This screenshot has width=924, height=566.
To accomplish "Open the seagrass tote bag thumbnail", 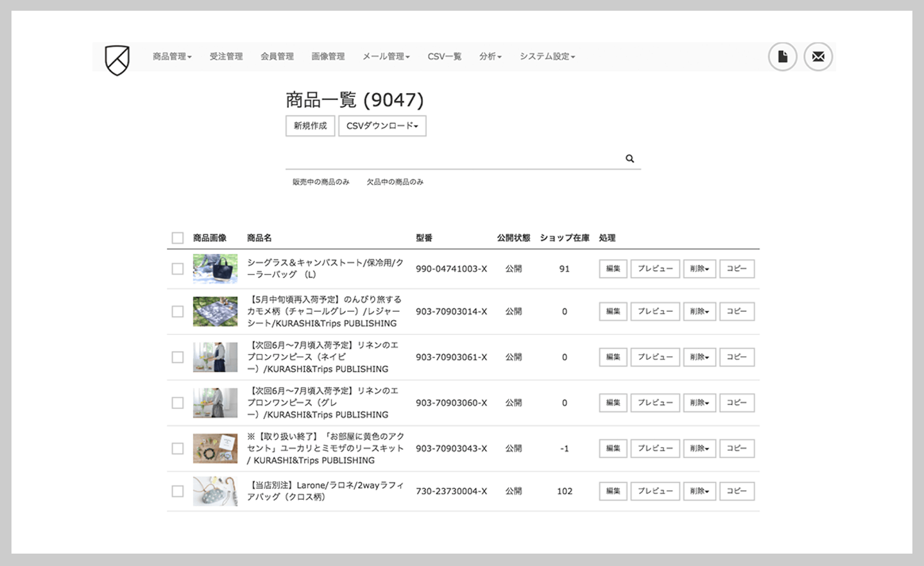I will pos(215,269).
